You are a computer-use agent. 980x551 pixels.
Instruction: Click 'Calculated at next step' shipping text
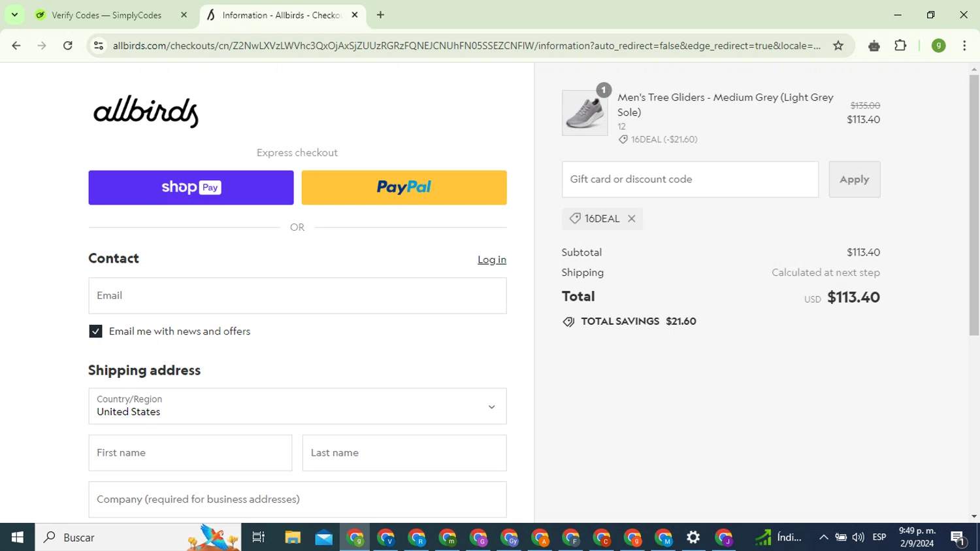pos(826,273)
